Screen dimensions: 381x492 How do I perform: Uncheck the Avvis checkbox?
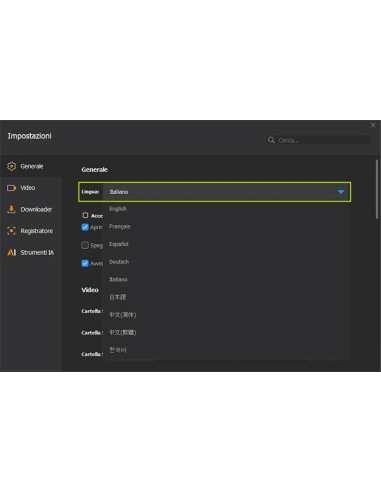(x=85, y=263)
